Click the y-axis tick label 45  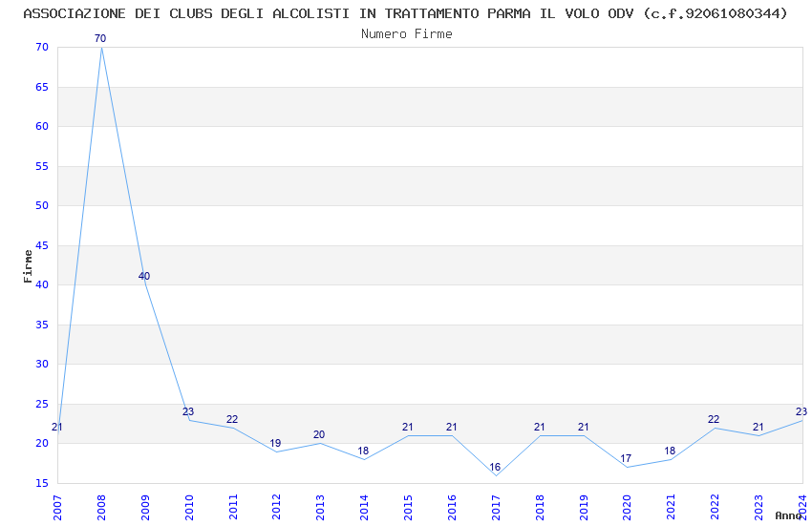pyautogui.click(x=42, y=245)
